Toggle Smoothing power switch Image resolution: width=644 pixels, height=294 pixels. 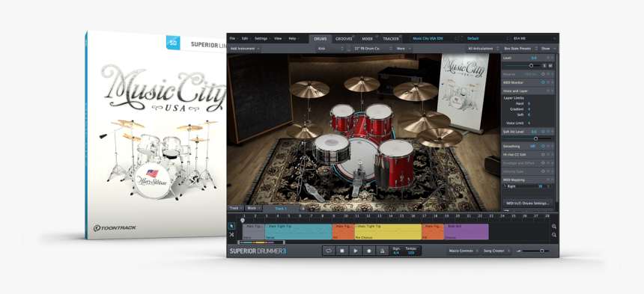(543, 146)
